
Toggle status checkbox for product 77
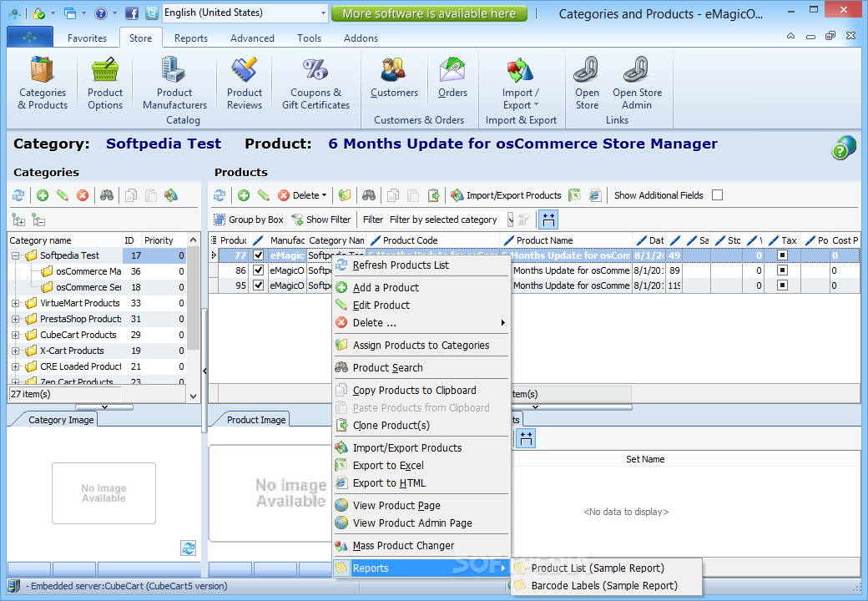tap(258, 255)
